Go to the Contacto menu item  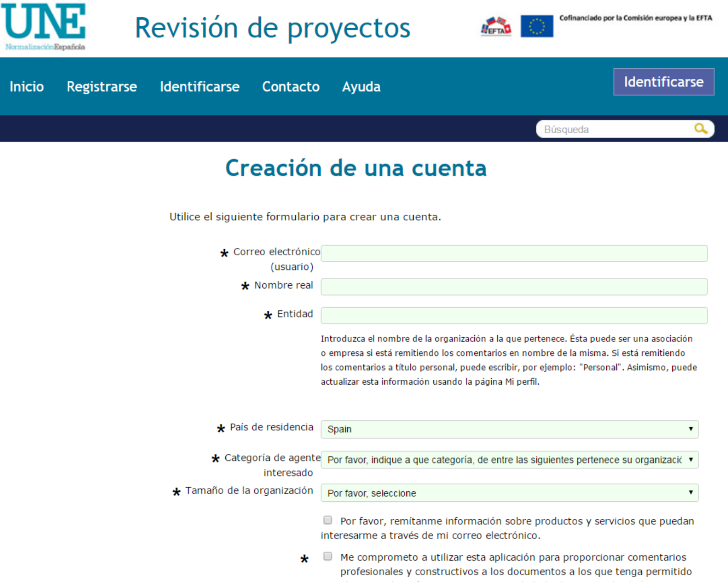(291, 86)
